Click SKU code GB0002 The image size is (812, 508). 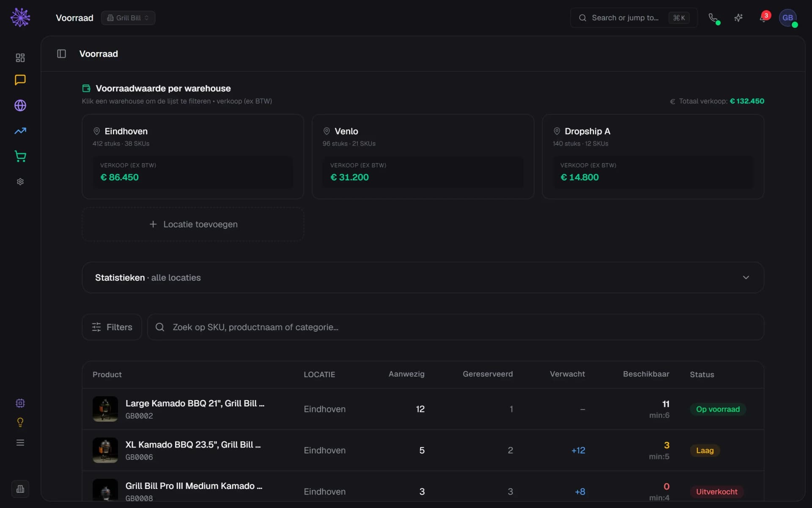[139, 416]
